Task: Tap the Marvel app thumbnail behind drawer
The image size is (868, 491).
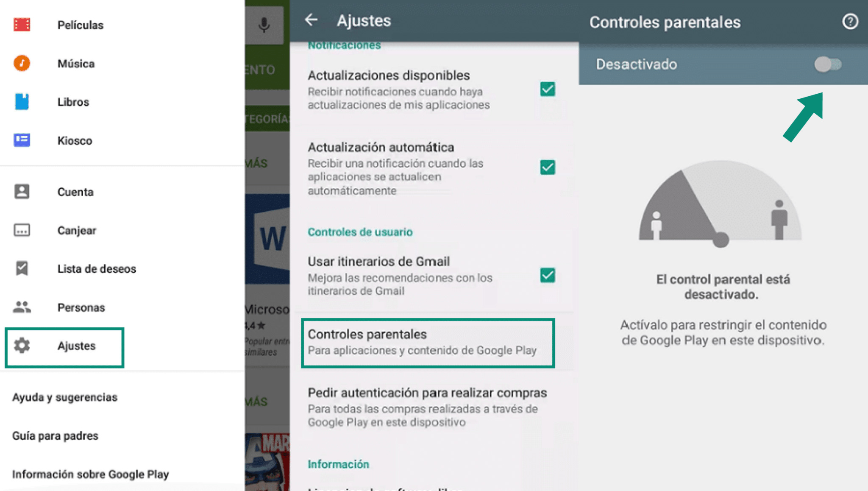Action: 267,462
